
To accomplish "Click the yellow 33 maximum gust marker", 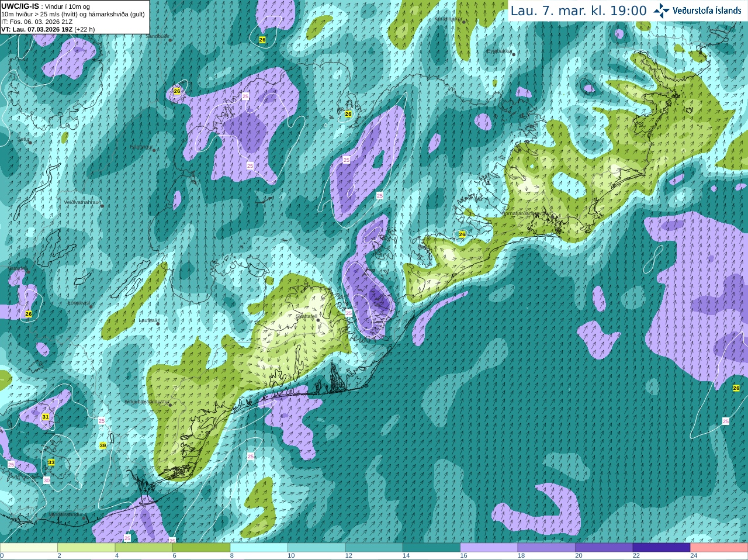I will (x=51, y=462).
